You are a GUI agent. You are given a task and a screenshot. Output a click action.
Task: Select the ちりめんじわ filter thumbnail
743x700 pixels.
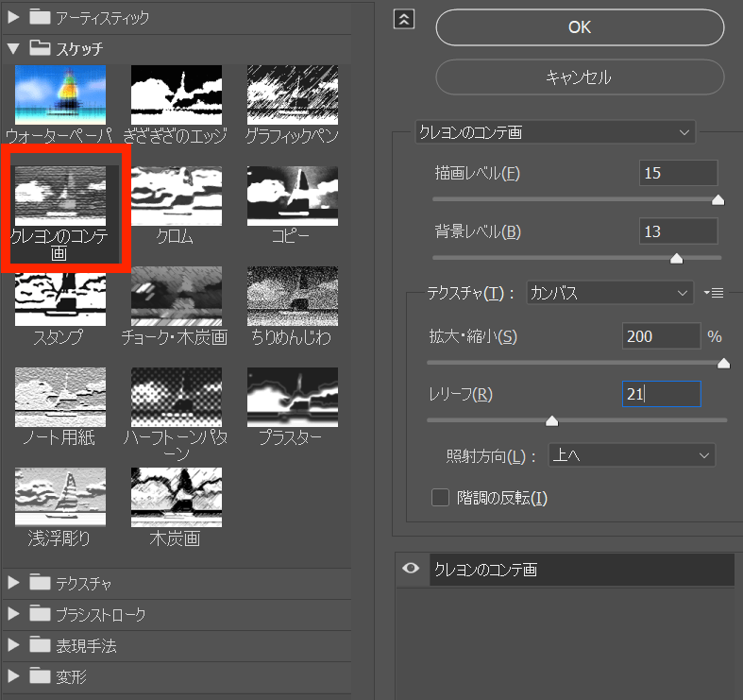(x=293, y=296)
